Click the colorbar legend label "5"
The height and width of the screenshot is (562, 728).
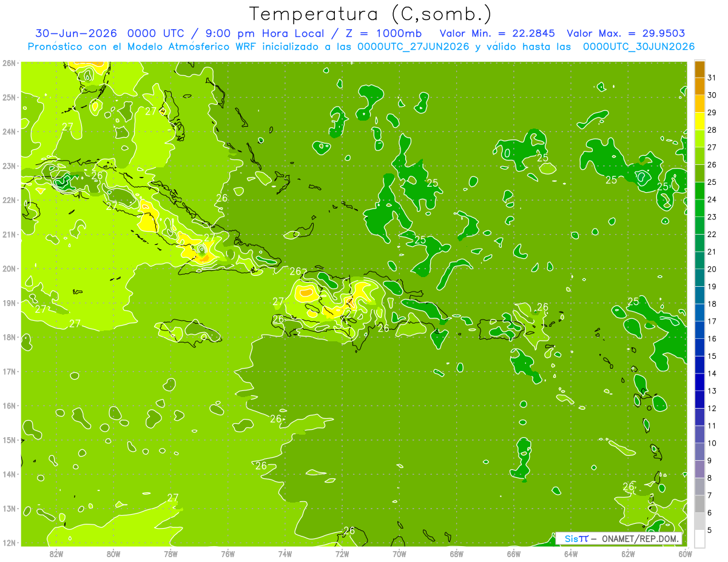(710, 530)
